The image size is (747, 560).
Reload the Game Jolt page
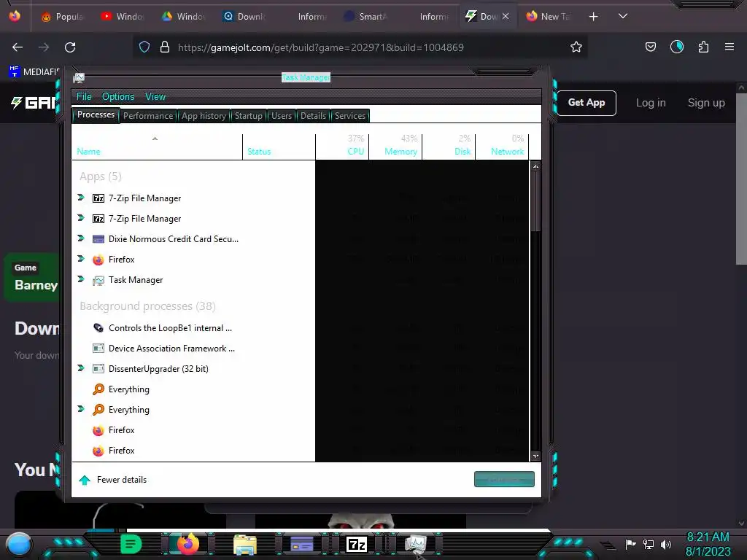click(70, 47)
